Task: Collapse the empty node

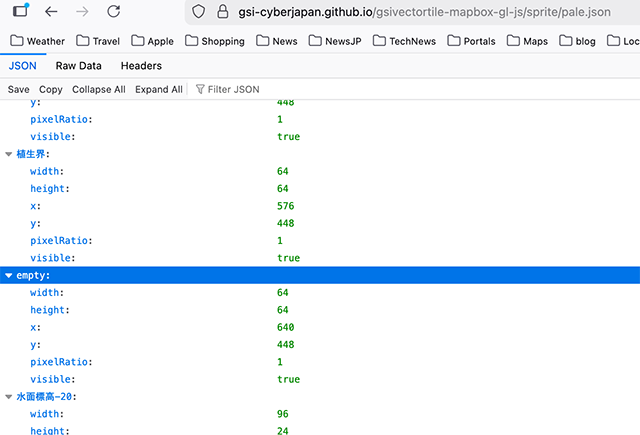Action: 9,275
